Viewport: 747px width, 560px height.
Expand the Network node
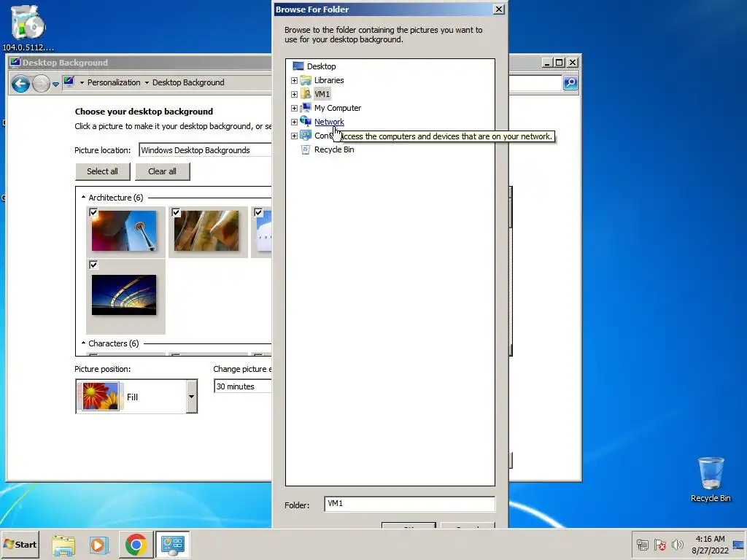pos(294,122)
